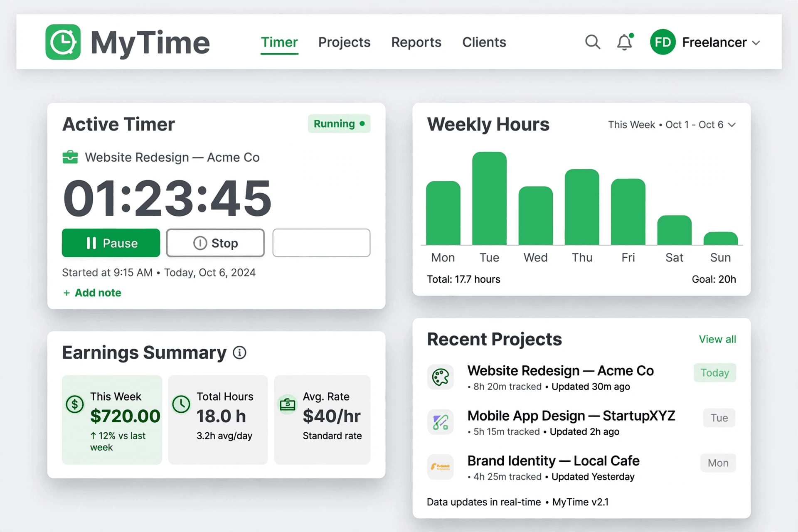The image size is (798, 532).
Task: Click the Today tag on Website Redesign
Action: point(715,373)
